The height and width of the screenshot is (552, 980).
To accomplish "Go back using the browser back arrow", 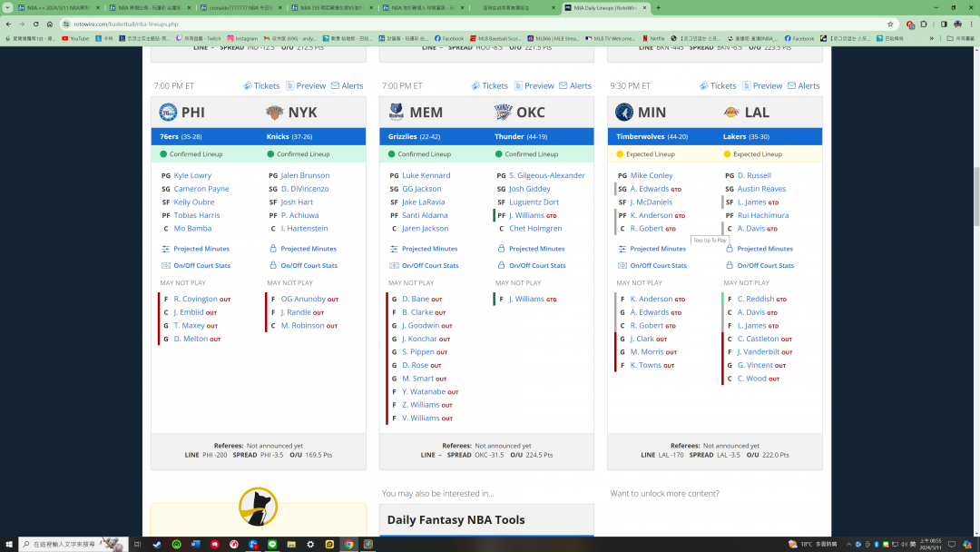I will coord(9,24).
